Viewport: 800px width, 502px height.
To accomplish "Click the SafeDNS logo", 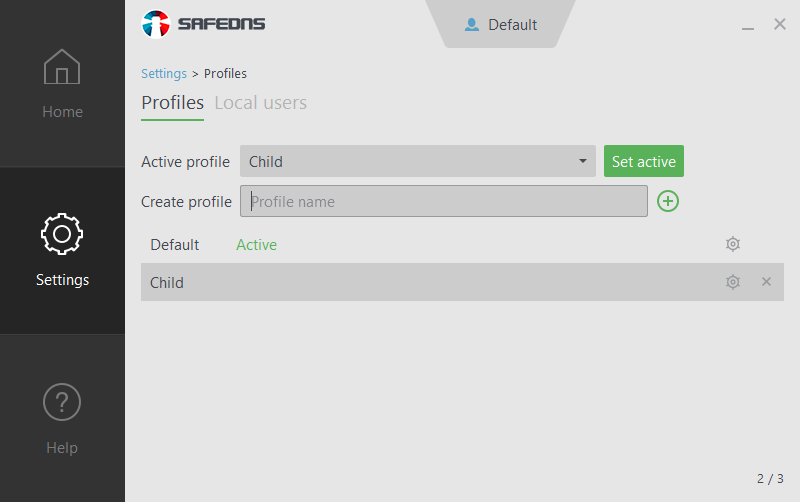I will [x=204, y=24].
